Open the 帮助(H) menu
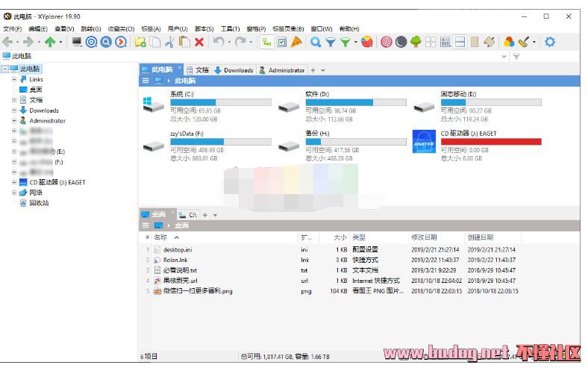Viewport: 588px width, 368px height. [x=349, y=29]
